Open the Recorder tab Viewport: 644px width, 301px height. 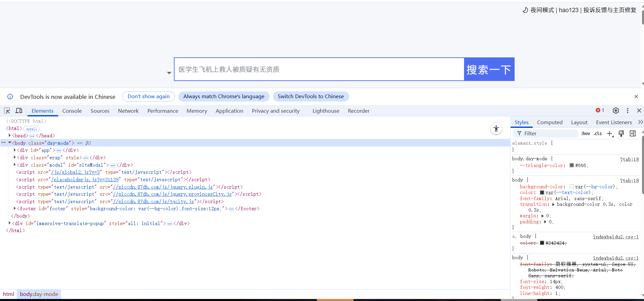coord(359,111)
